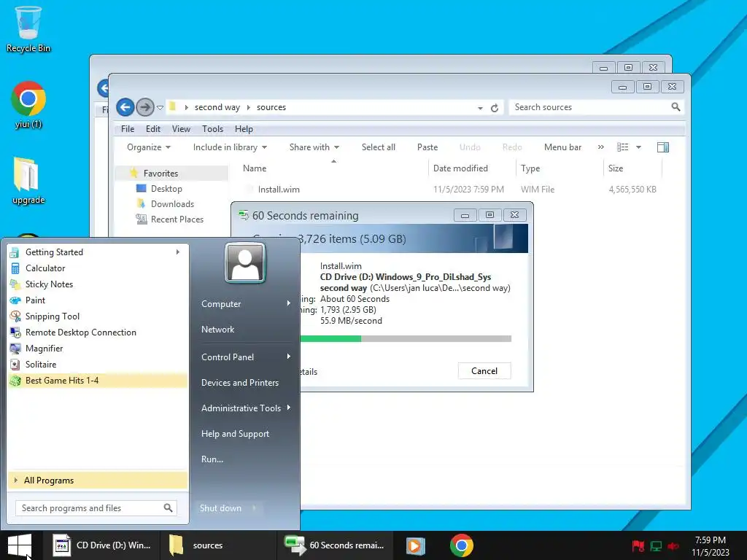
Task: Open Include in library dropdown
Action: coord(230,147)
